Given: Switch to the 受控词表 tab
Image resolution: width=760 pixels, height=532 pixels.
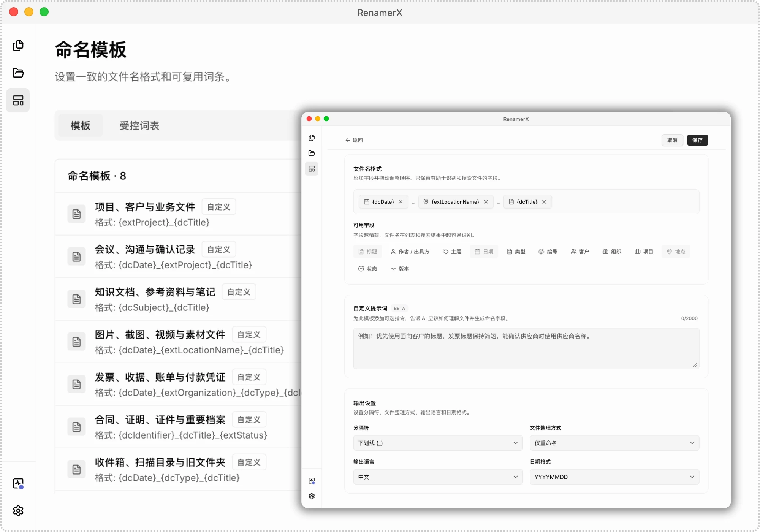Looking at the screenshot, I should coord(139,125).
